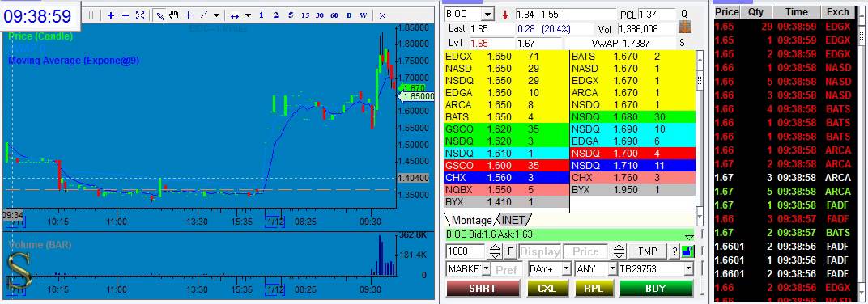Click the 1.40400 price label on axis
The height and width of the screenshot is (304, 868).
(414, 178)
